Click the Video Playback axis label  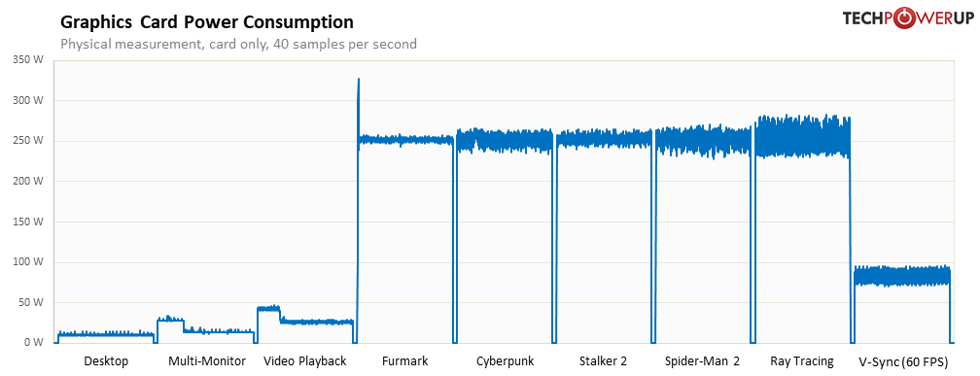(305, 361)
